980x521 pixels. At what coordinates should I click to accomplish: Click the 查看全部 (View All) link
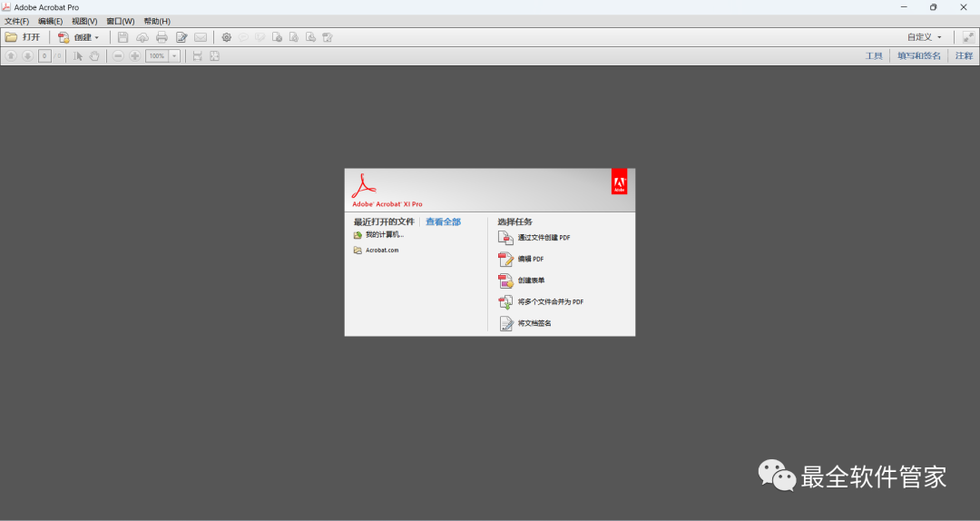pyautogui.click(x=443, y=222)
